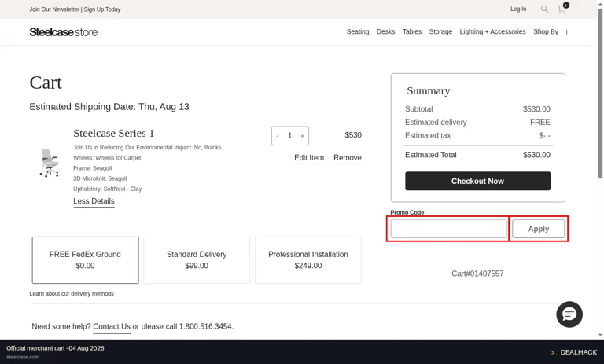The image size is (604, 364).
Task: Click the Estimated Total $530.00 amount
Action: pos(536,155)
